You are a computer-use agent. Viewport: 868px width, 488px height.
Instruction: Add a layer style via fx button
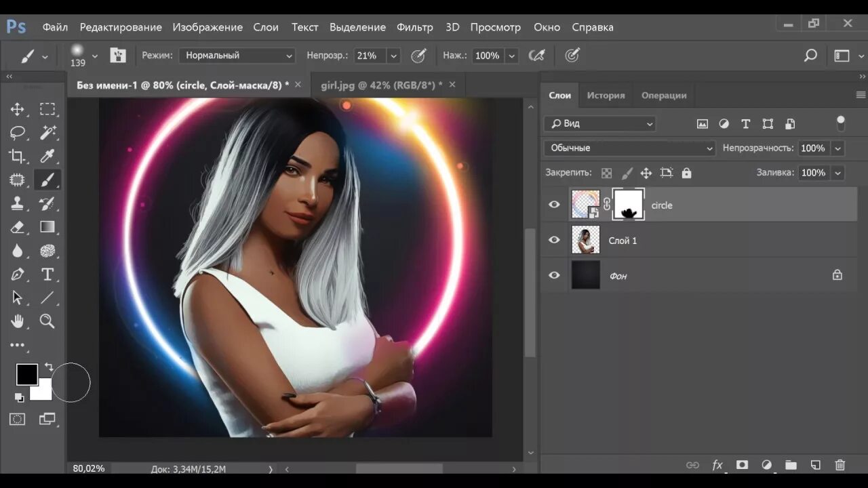pos(717,465)
